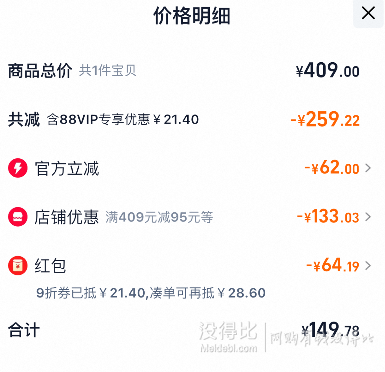This screenshot has height=372, width=385.
Task: Click the 含88VIP专享优惠 note
Action: (x=123, y=119)
